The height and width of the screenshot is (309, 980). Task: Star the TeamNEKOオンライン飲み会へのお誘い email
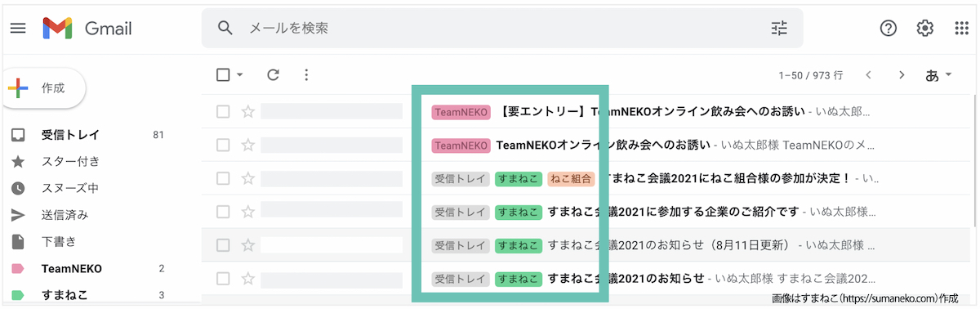[248, 145]
